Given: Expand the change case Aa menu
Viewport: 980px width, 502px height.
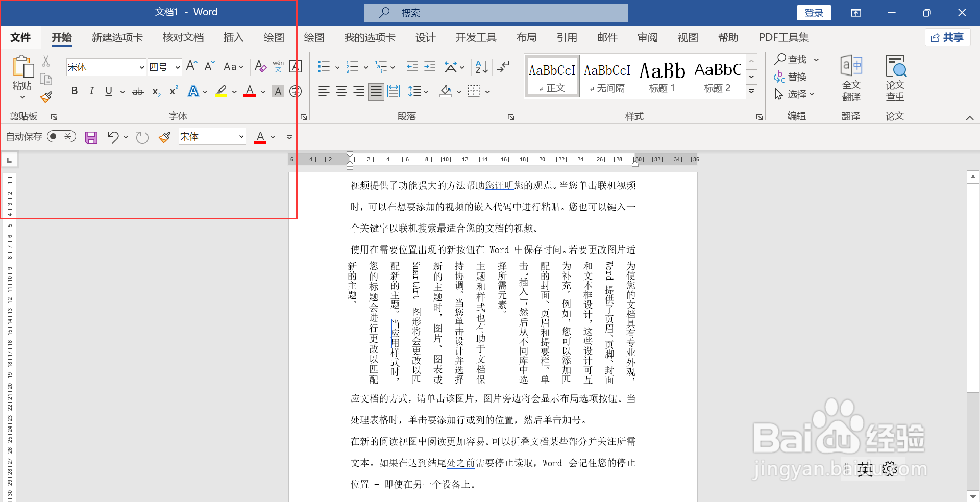Looking at the screenshot, I should [234, 66].
